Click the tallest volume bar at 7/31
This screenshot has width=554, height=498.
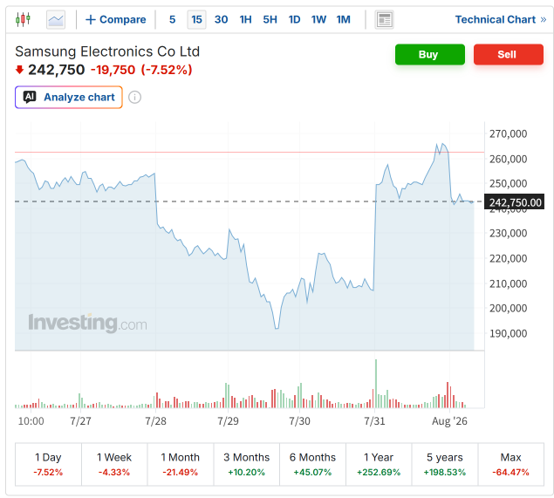(x=376, y=384)
